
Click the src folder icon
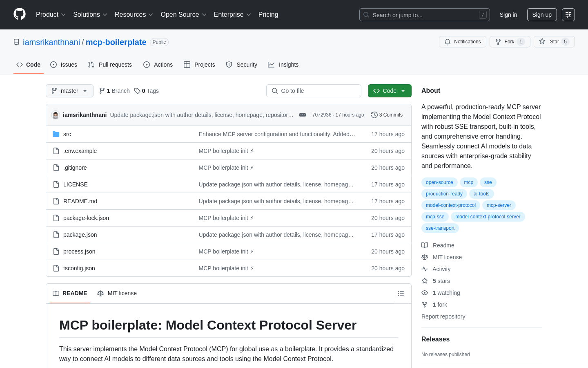coord(56,134)
